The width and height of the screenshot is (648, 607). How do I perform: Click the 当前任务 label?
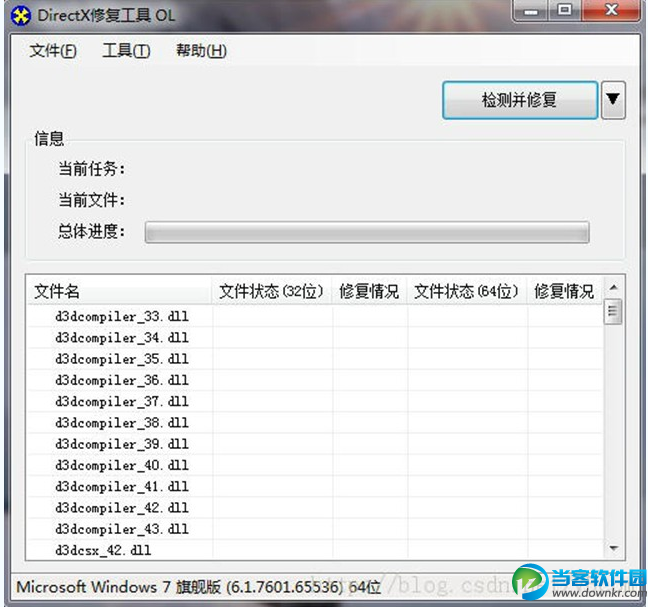coord(92,169)
